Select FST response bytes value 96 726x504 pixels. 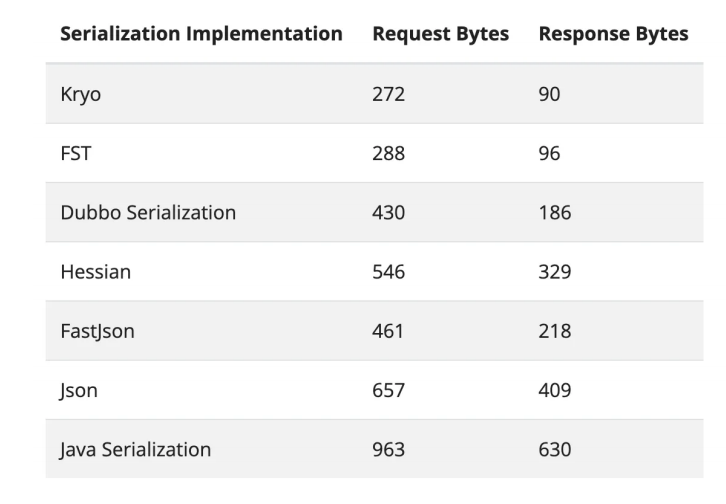549,153
